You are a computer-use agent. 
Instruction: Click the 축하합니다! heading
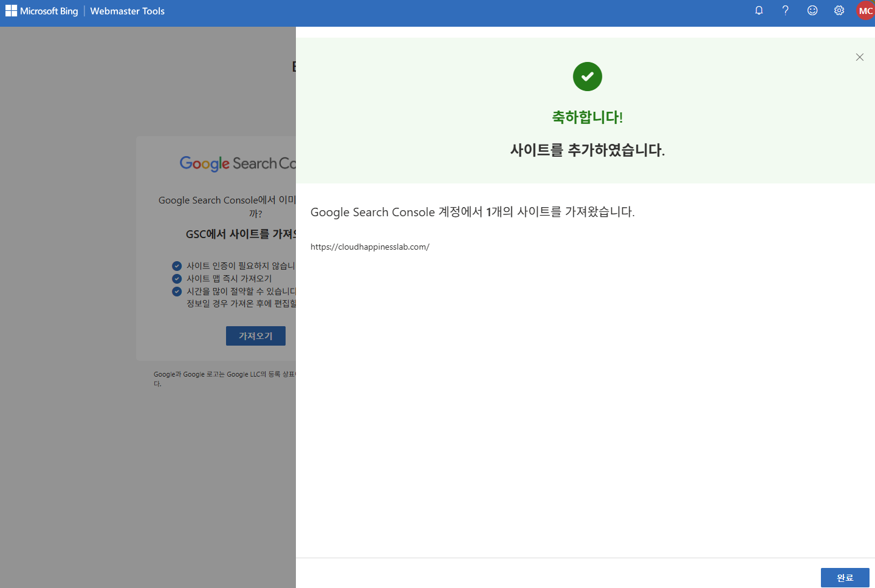[588, 117]
